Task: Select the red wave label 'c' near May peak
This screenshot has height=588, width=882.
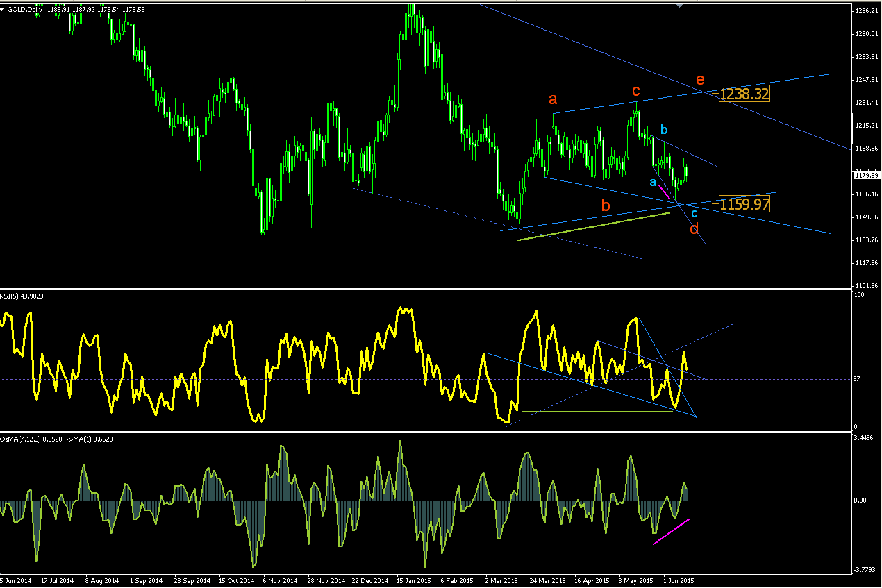Action: pos(635,91)
